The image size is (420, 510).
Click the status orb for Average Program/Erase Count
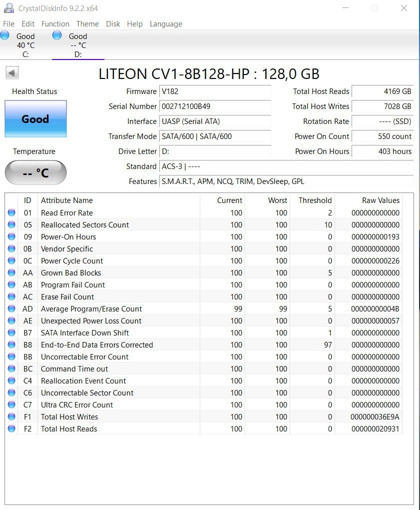11,308
